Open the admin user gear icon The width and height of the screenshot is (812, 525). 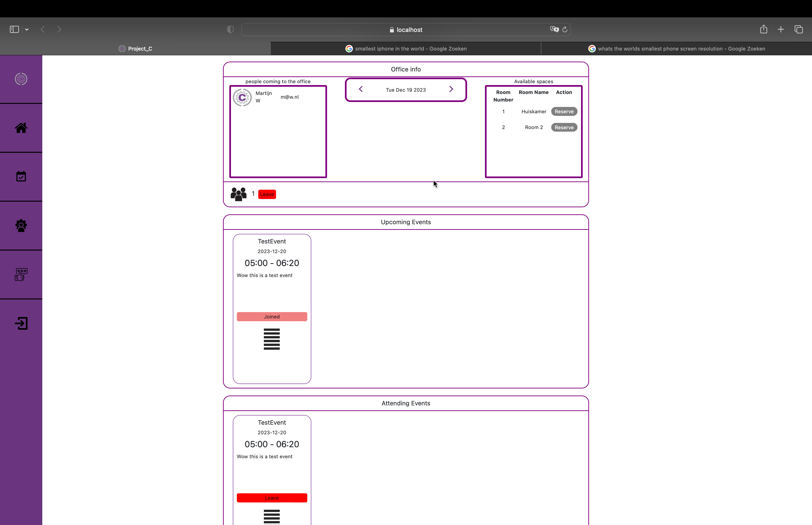(21, 225)
